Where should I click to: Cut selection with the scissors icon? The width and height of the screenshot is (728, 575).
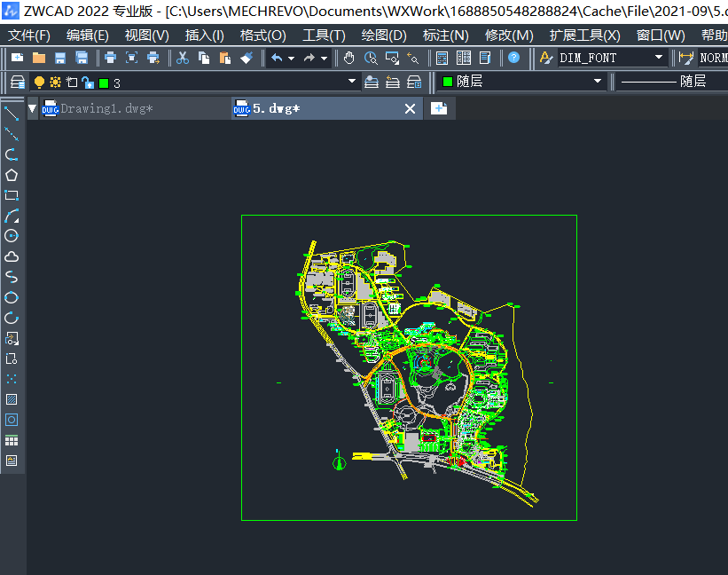point(183,58)
